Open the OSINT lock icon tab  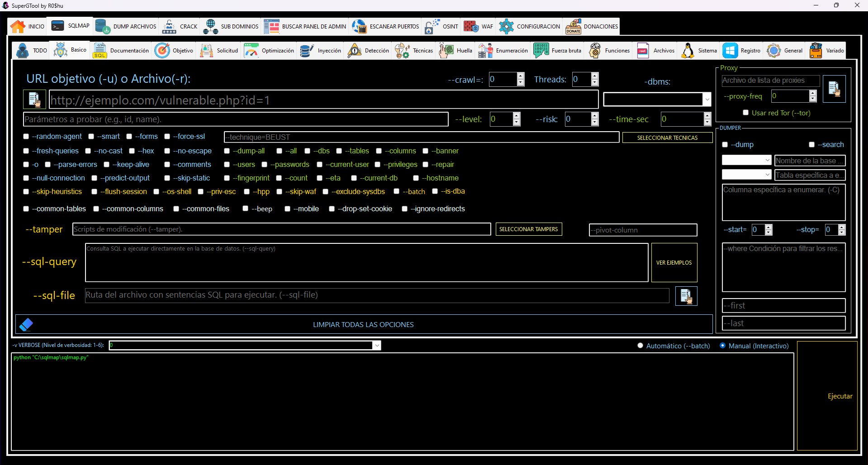pyautogui.click(x=432, y=27)
